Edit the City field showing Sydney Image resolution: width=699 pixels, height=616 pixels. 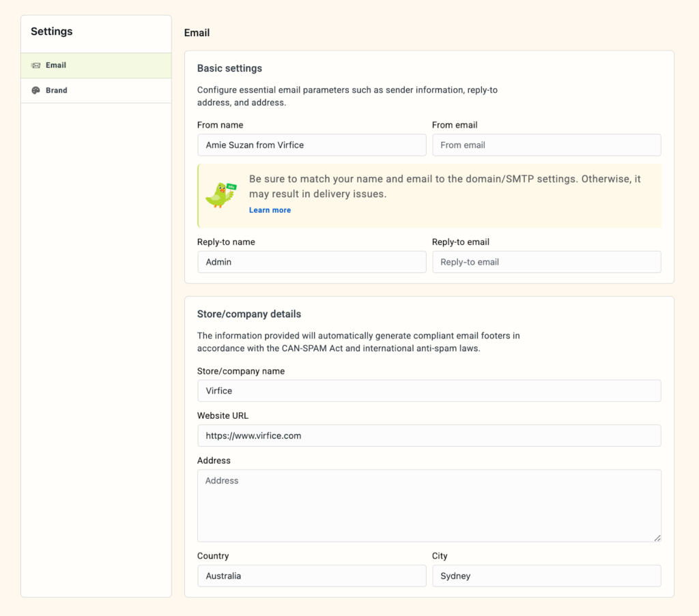pos(547,576)
